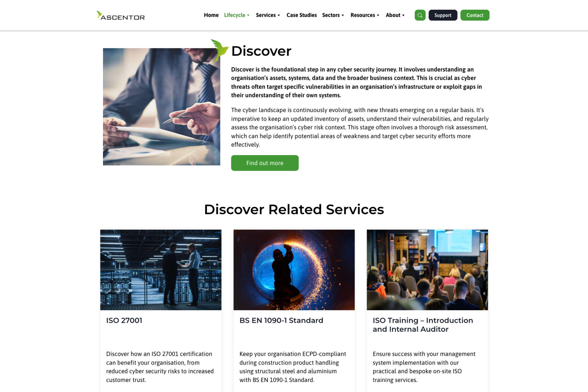The height and width of the screenshot is (392, 588).
Task: Click the welder sparks thumbnail image
Action: click(x=294, y=270)
